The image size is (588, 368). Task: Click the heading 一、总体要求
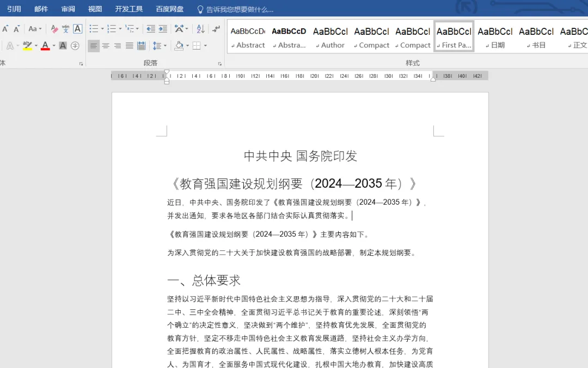pos(204,280)
